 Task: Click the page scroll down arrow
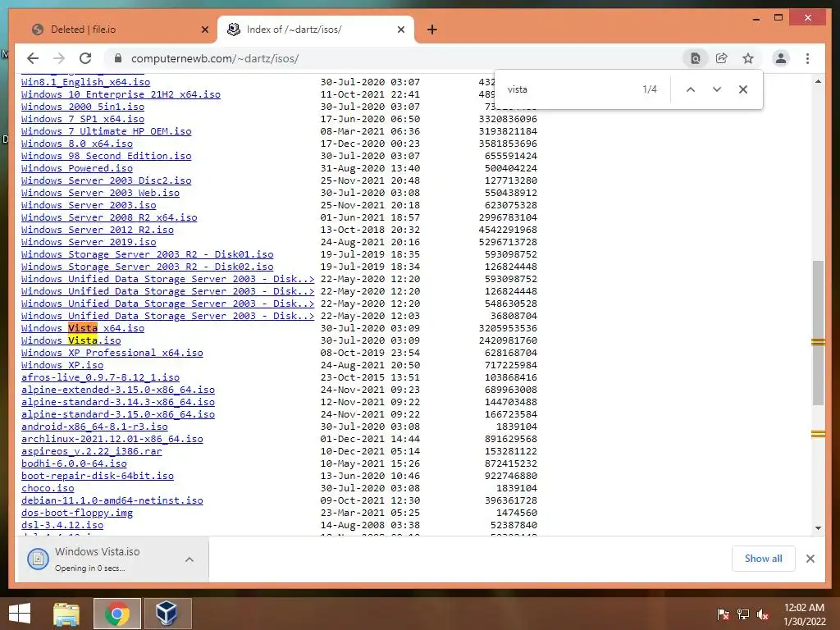pyautogui.click(x=818, y=528)
